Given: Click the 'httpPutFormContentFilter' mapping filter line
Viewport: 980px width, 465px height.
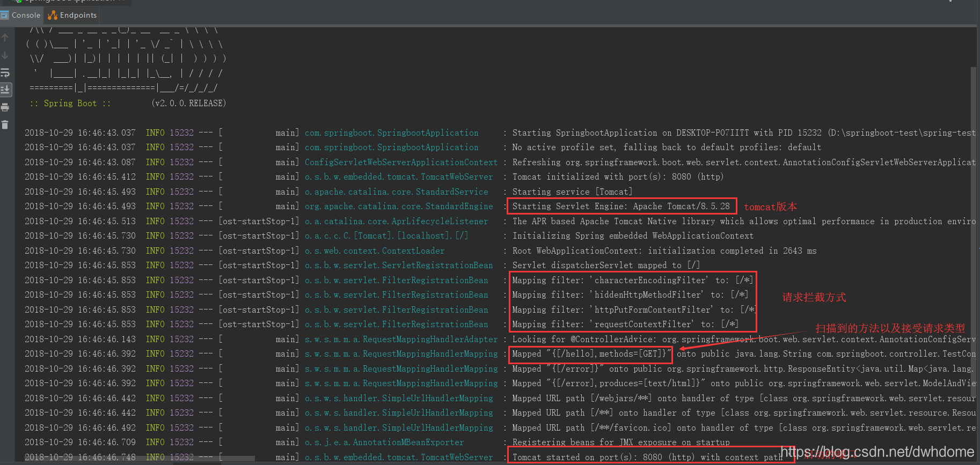Looking at the screenshot, I should point(633,309).
